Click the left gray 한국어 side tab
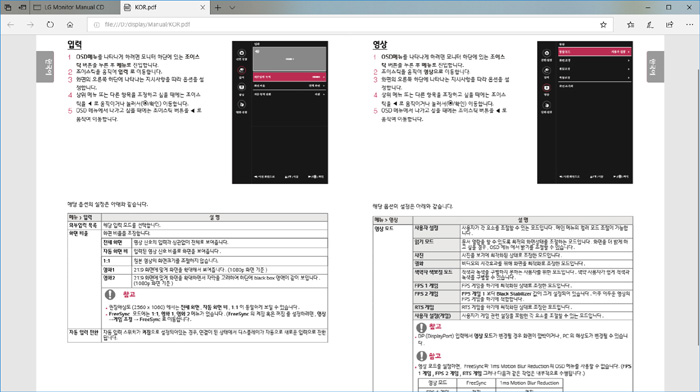Viewport: 700px width, 392px height. coord(45,67)
